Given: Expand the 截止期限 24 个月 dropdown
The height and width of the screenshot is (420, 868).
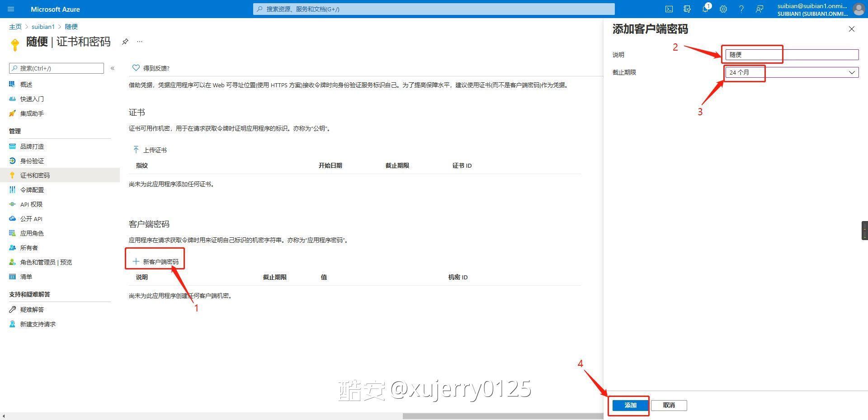Looking at the screenshot, I should [792, 72].
